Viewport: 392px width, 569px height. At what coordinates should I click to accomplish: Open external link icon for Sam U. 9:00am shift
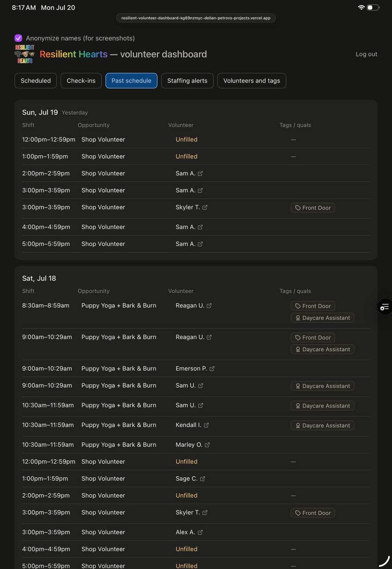pyautogui.click(x=200, y=385)
